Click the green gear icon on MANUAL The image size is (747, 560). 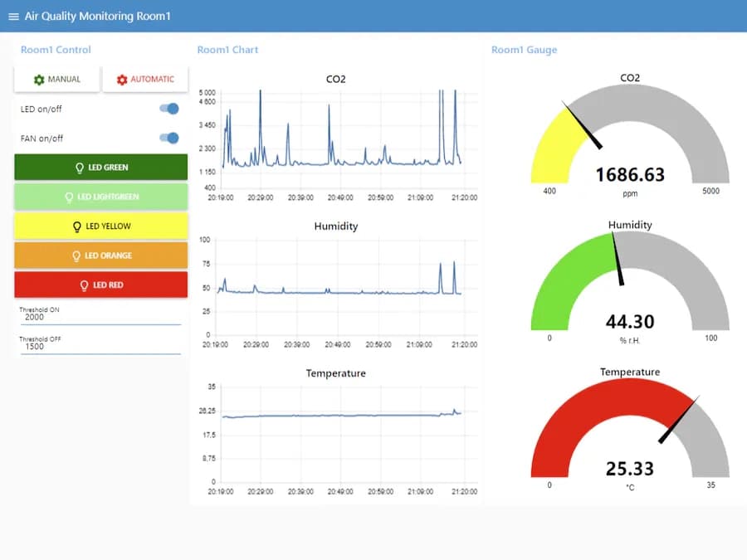pyautogui.click(x=38, y=80)
